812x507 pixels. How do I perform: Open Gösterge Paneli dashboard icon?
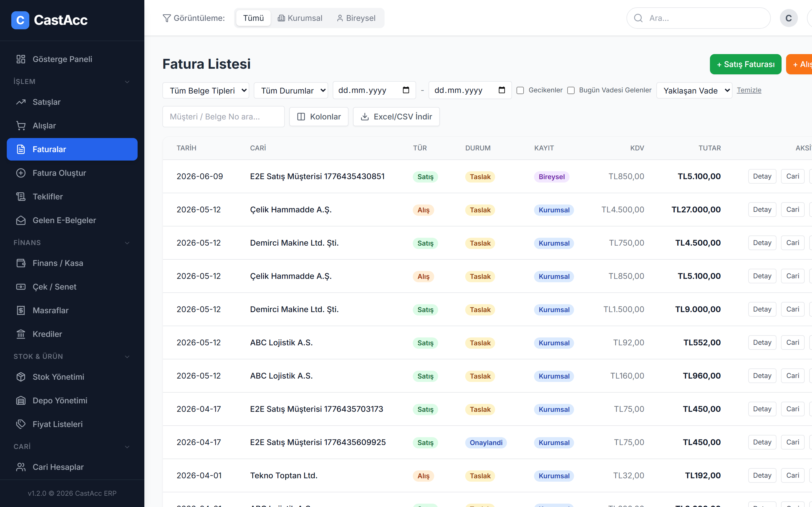click(21, 59)
